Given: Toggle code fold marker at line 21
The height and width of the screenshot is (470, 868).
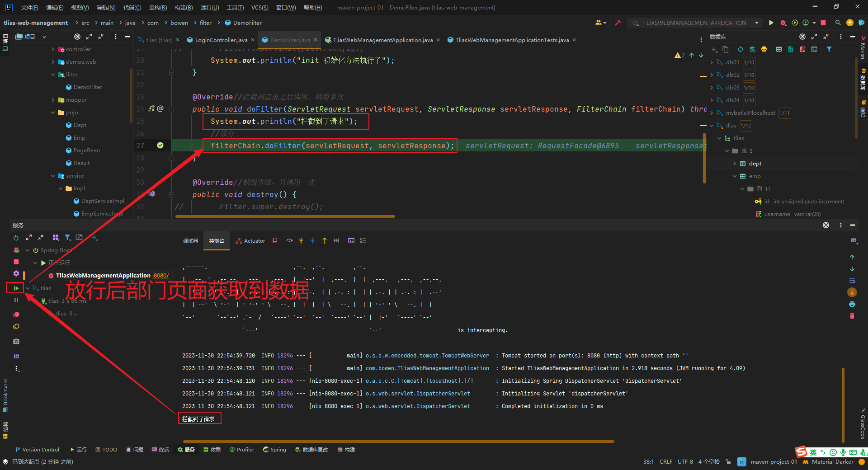Looking at the screenshot, I should click(x=172, y=72).
